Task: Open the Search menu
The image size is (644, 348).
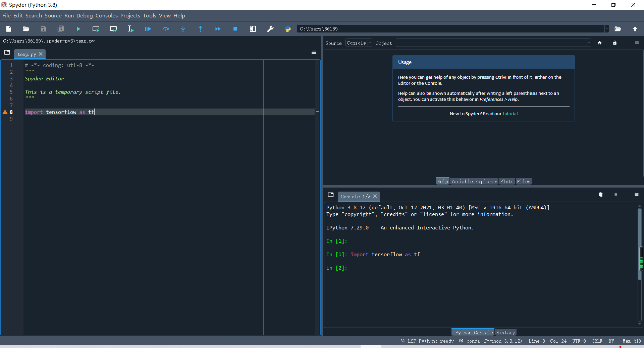Action: pyautogui.click(x=34, y=16)
